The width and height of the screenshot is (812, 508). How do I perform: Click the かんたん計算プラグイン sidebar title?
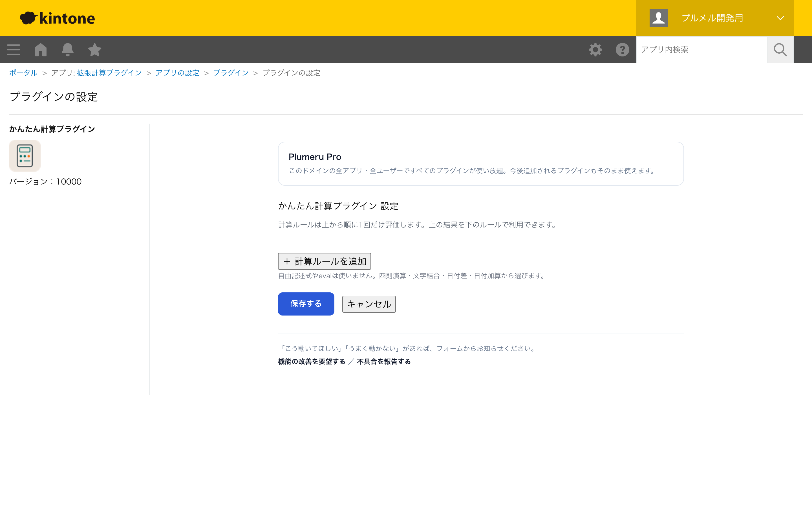point(52,129)
